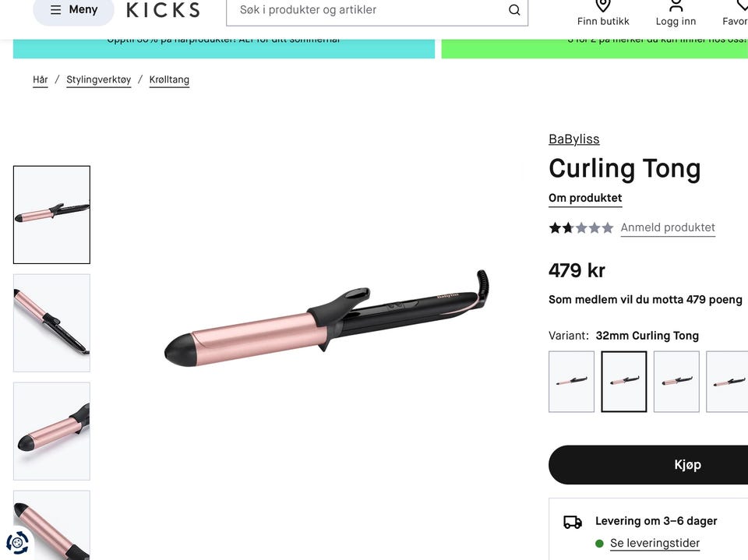Image resolution: width=748 pixels, height=560 pixels.
Task: Select the third close-up barrel thumbnail
Action: 51,431
